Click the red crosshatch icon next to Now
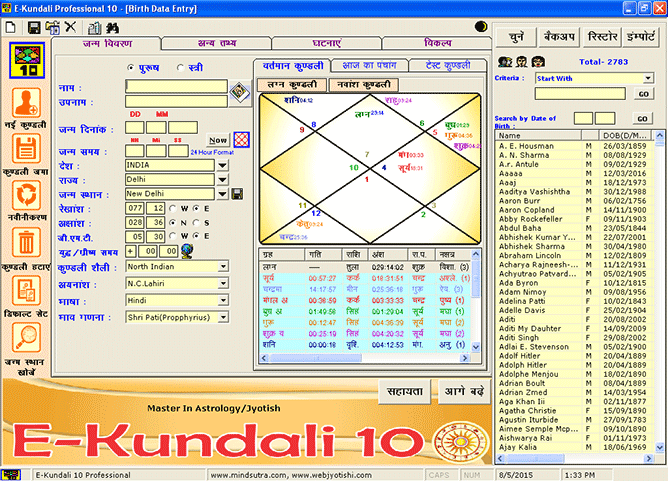This screenshot has width=668, height=481. click(x=242, y=139)
